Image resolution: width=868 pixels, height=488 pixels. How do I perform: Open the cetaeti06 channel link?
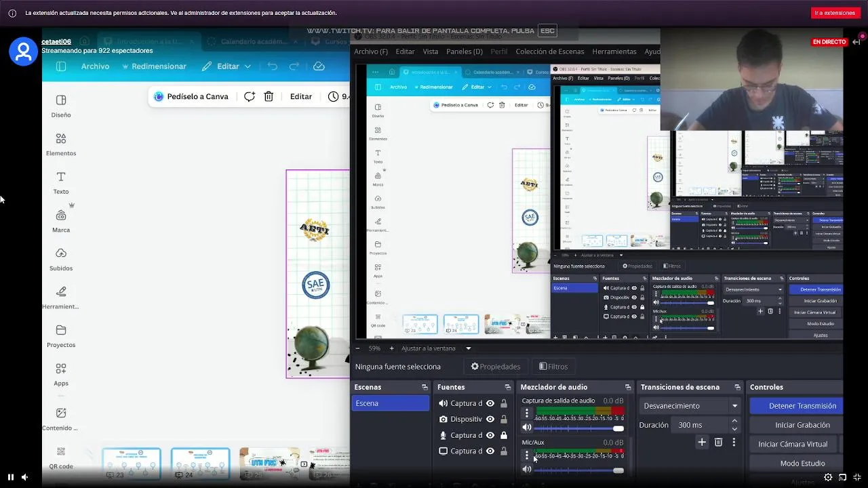click(56, 41)
